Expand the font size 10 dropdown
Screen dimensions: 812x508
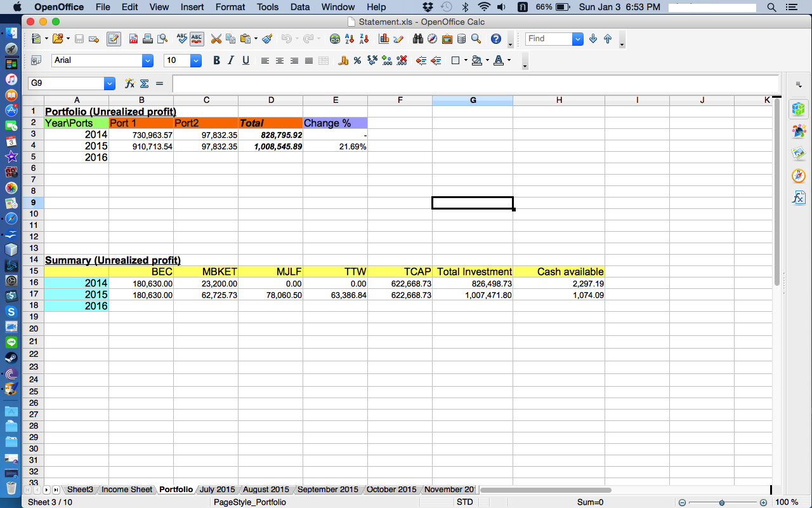click(196, 60)
